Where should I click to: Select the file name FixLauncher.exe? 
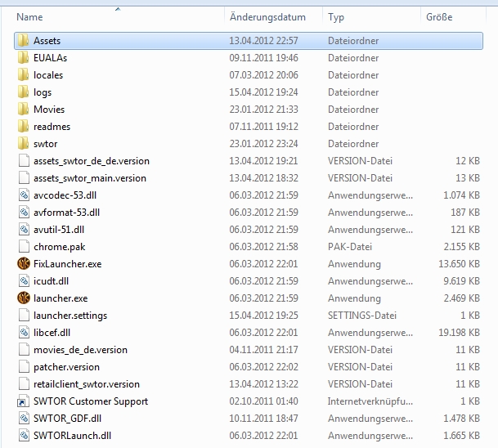[x=68, y=264]
